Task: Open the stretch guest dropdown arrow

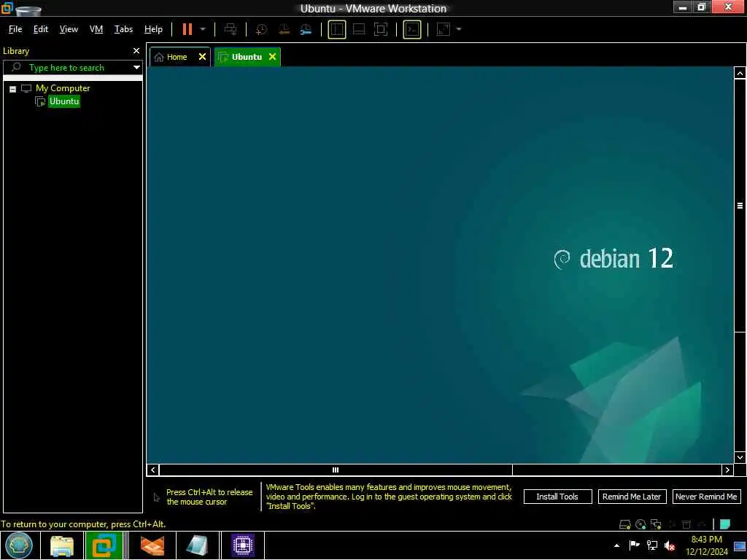Action: pyautogui.click(x=459, y=29)
